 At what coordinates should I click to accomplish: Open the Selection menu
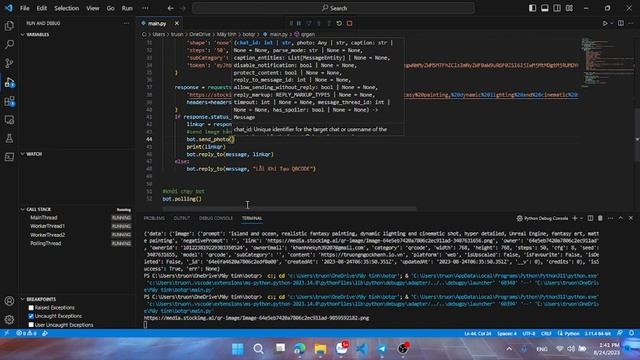(67, 8)
